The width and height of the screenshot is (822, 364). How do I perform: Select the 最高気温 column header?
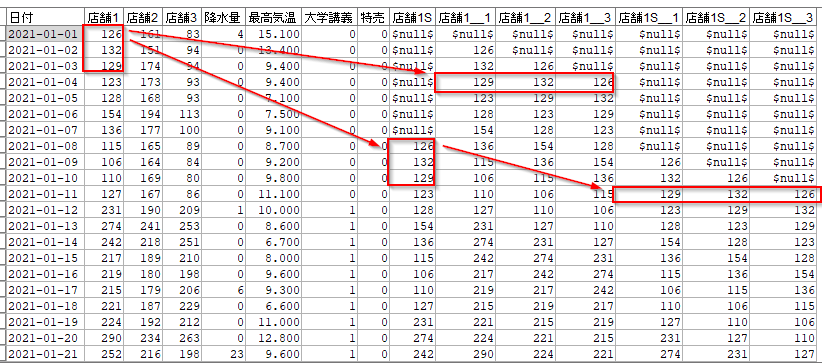(274, 18)
